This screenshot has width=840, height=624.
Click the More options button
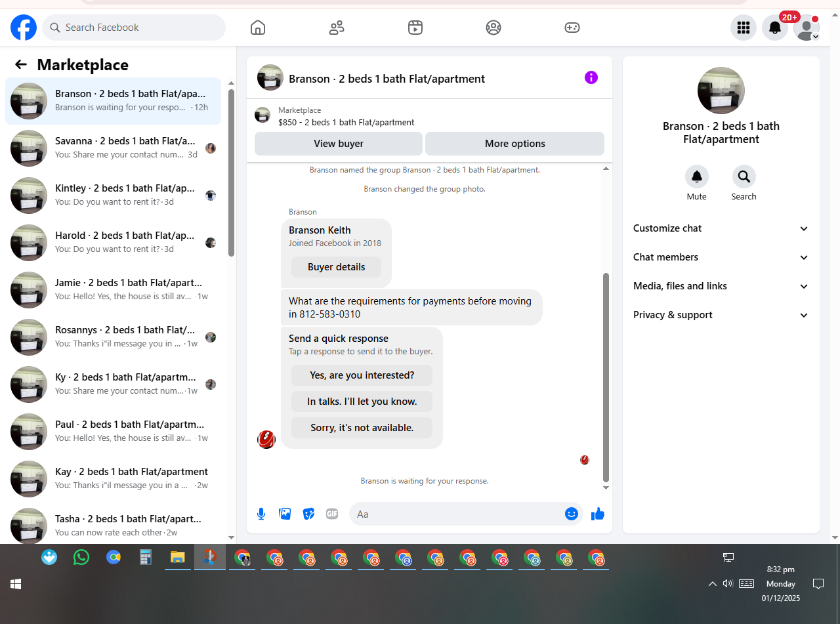(515, 144)
